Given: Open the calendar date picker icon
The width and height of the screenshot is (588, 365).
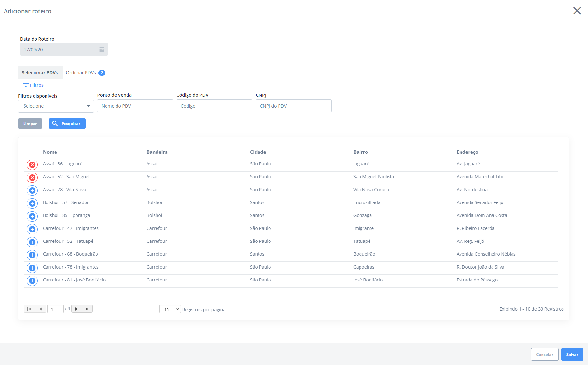Looking at the screenshot, I should 102,50.
